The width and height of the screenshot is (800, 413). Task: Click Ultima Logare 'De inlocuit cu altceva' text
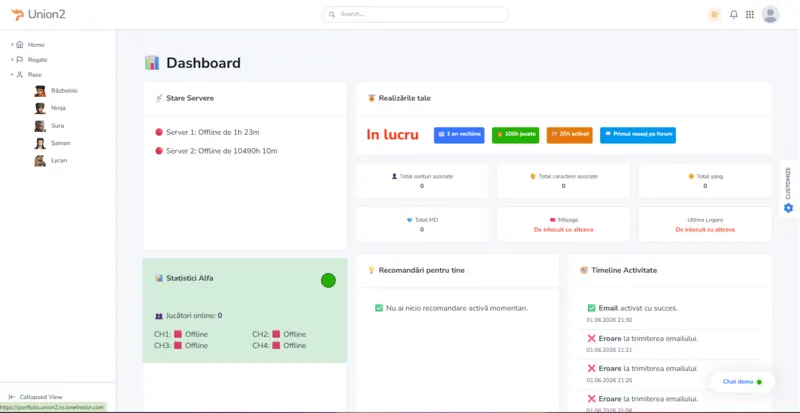point(705,230)
